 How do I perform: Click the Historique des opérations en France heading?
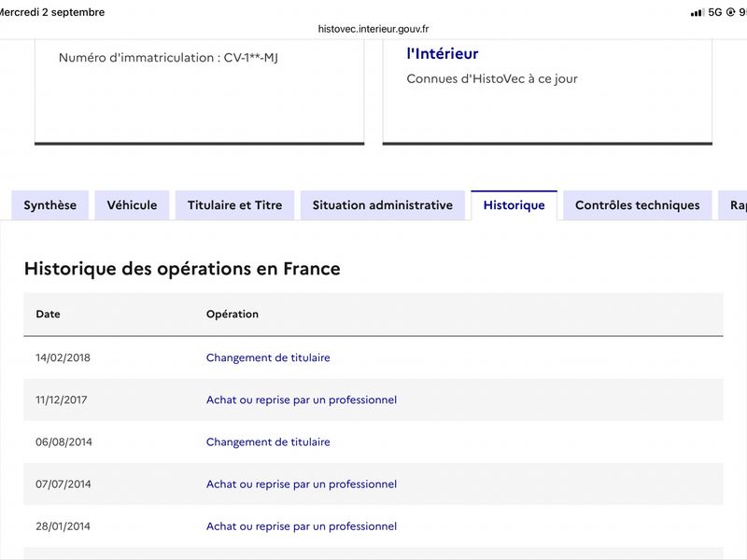click(182, 269)
